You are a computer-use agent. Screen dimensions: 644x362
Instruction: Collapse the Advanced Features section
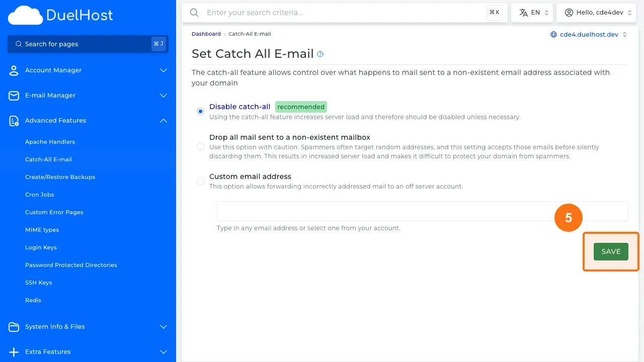(x=163, y=121)
